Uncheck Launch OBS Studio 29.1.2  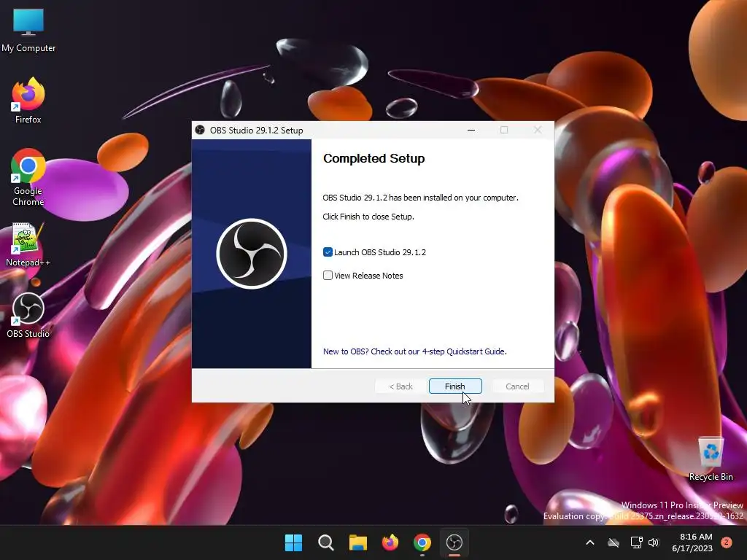pos(328,252)
